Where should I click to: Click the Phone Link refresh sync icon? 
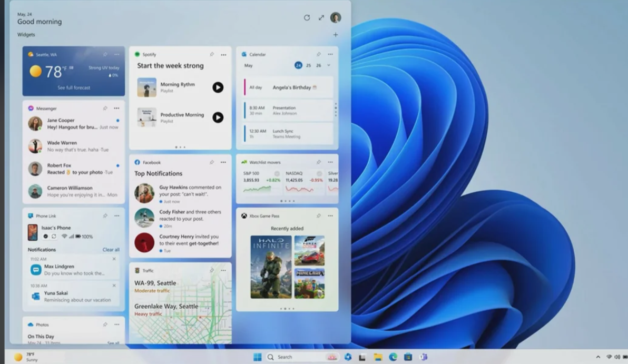coord(54,237)
